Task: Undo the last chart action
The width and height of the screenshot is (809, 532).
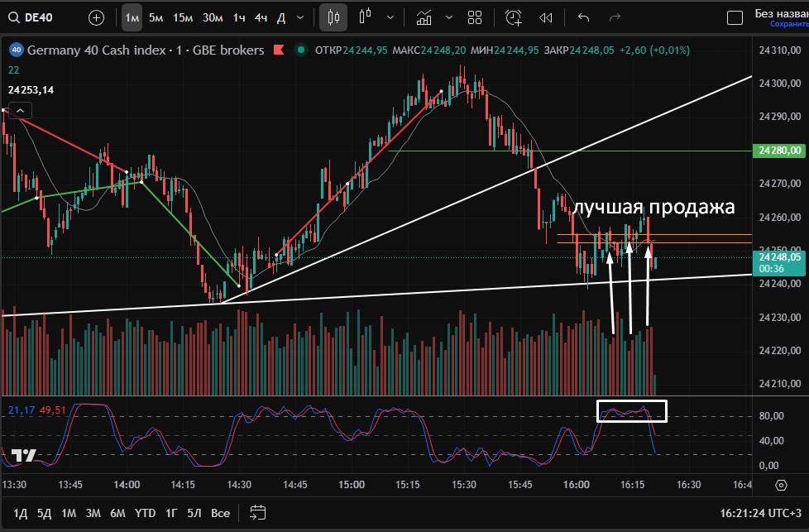Action: (x=584, y=17)
